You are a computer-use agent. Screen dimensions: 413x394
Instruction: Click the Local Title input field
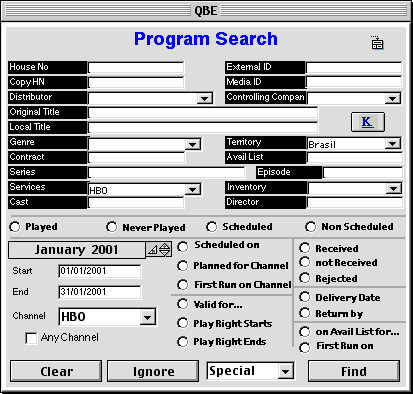point(203,128)
